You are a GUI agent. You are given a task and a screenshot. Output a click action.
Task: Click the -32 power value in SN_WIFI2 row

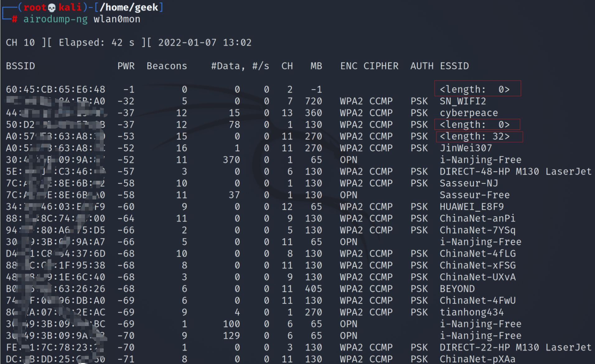pyautogui.click(x=126, y=101)
